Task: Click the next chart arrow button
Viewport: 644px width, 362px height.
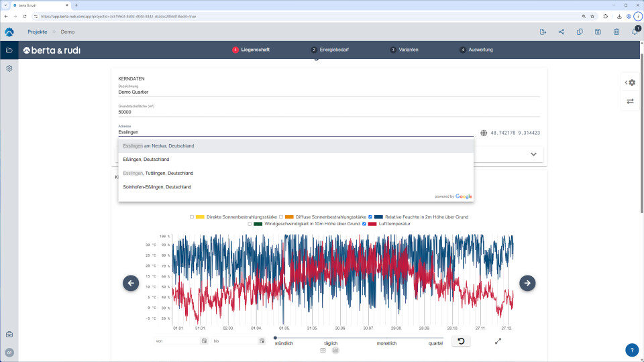Action: click(x=527, y=283)
